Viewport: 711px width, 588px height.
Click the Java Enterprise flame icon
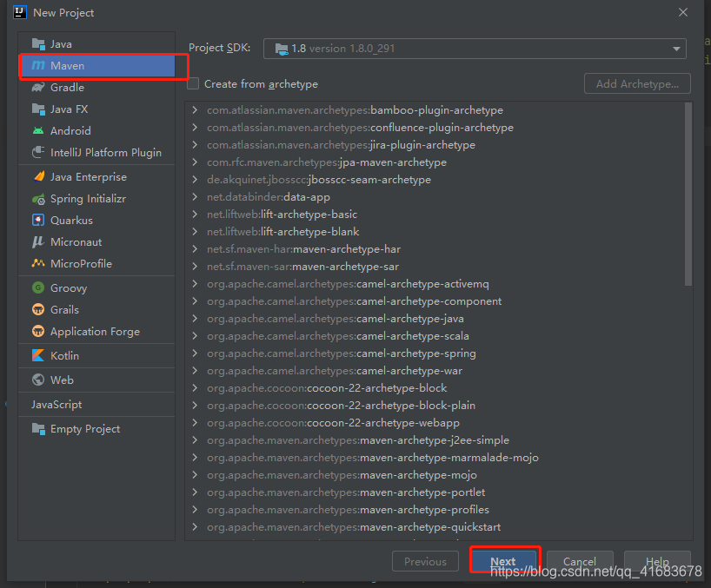tap(39, 176)
